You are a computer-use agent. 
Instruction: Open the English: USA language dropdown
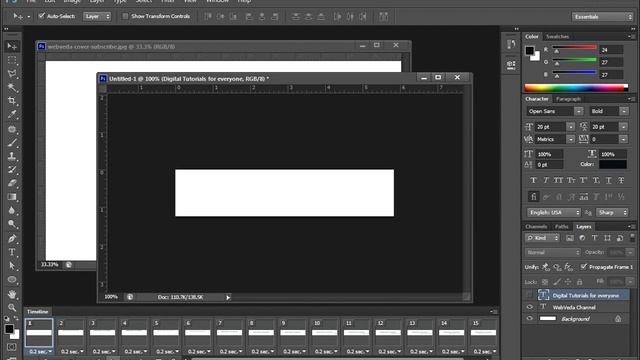(553, 213)
